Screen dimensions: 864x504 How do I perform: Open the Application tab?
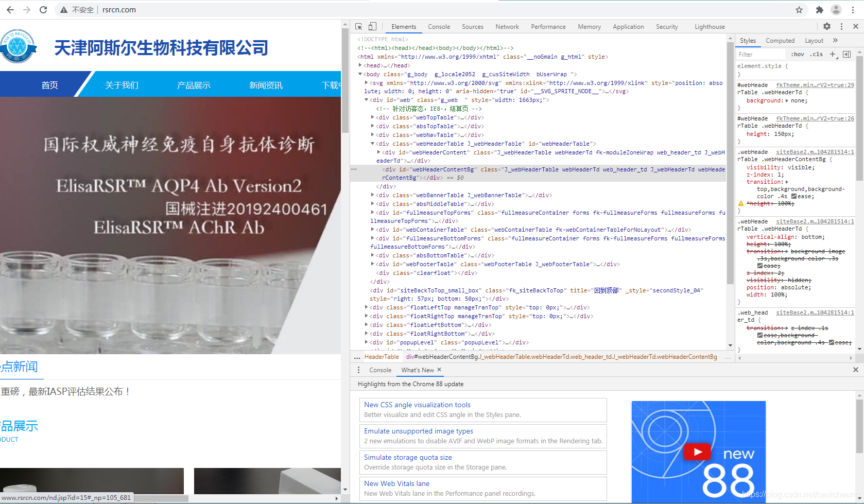coord(628,27)
